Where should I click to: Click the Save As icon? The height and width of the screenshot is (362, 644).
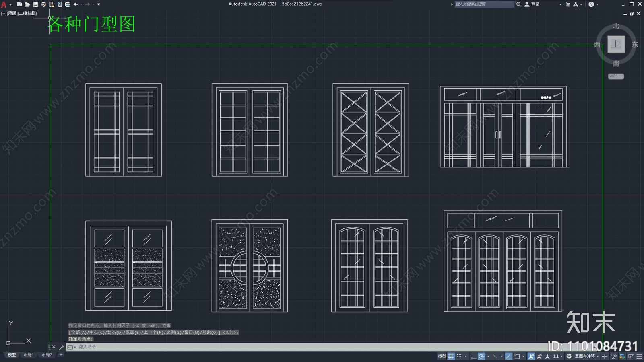43,4
